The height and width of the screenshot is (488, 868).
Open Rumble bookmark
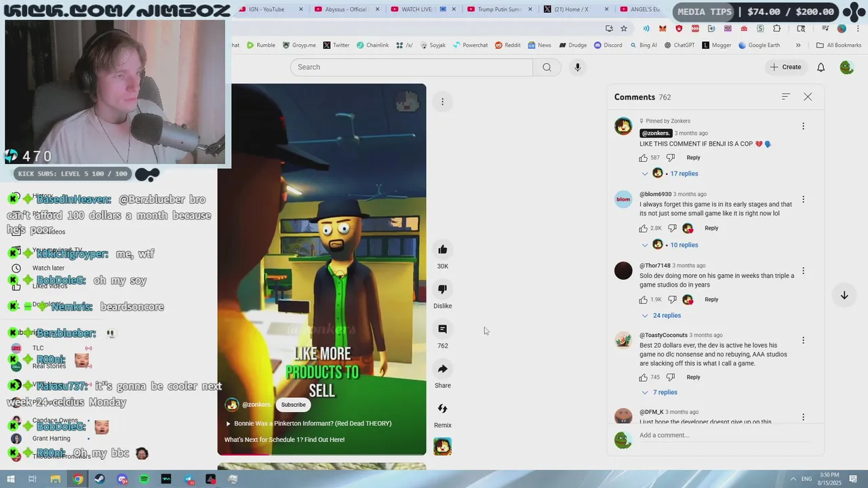pyautogui.click(x=261, y=45)
